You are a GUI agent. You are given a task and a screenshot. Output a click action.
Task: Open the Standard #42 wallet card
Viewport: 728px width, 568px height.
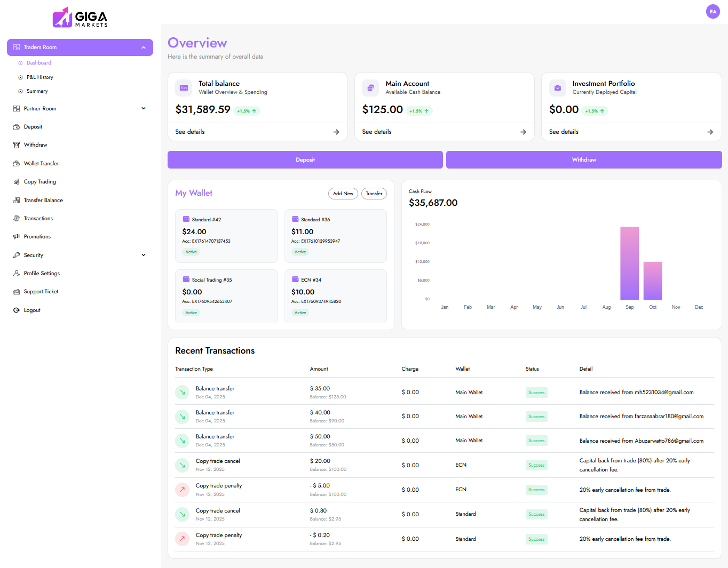[x=226, y=236]
